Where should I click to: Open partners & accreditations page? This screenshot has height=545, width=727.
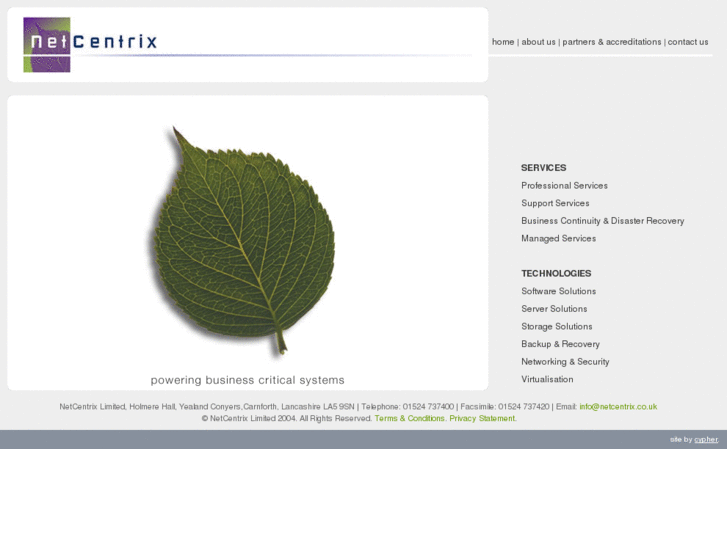[612, 42]
